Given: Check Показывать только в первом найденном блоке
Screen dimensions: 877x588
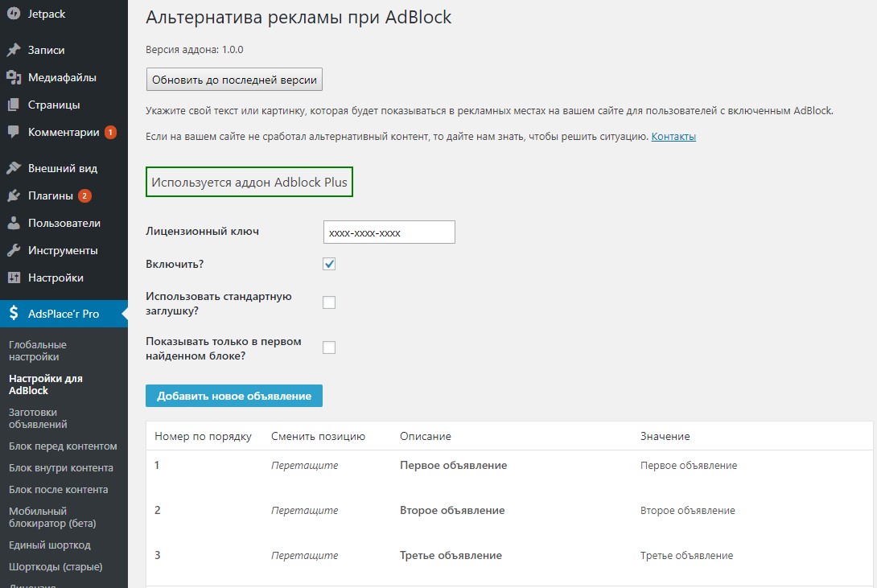Looking at the screenshot, I should pyautogui.click(x=328, y=347).
